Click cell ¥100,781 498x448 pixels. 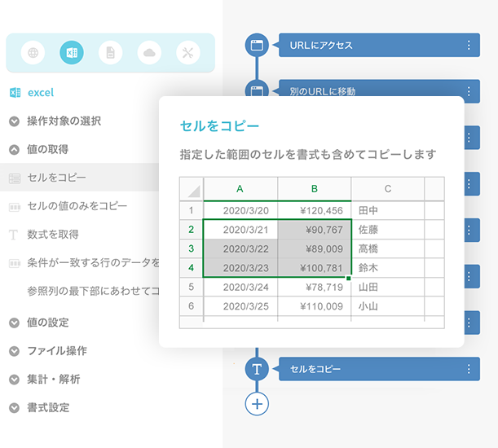(315, 268)
